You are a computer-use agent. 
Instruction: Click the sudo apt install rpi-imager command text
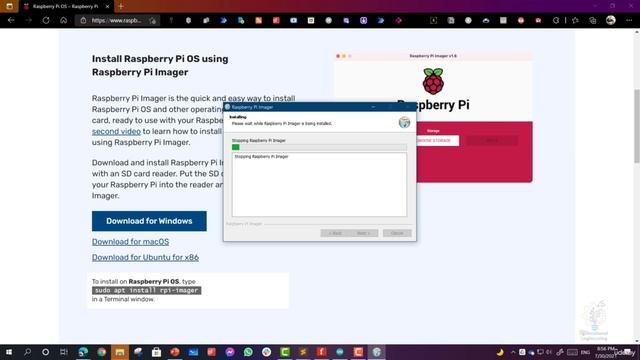coord(147,290)
